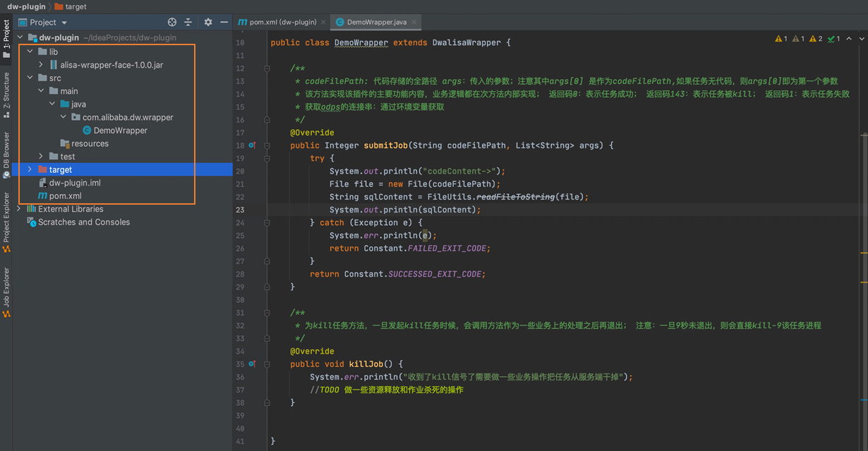The height and width of the screenshot is (451, 868).
Task: Fold the killJob method at line 35
Action: pos(267,364)
